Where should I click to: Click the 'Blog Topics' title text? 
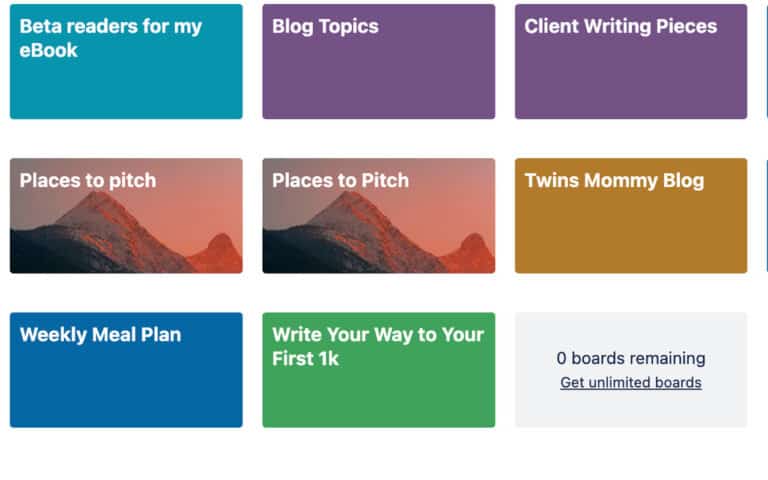(x=325, y=26)
